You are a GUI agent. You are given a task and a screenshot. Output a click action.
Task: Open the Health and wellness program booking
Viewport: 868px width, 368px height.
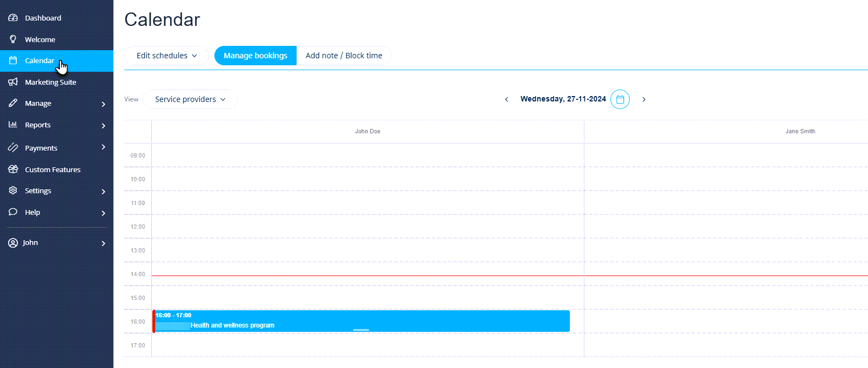click(361, 321)
